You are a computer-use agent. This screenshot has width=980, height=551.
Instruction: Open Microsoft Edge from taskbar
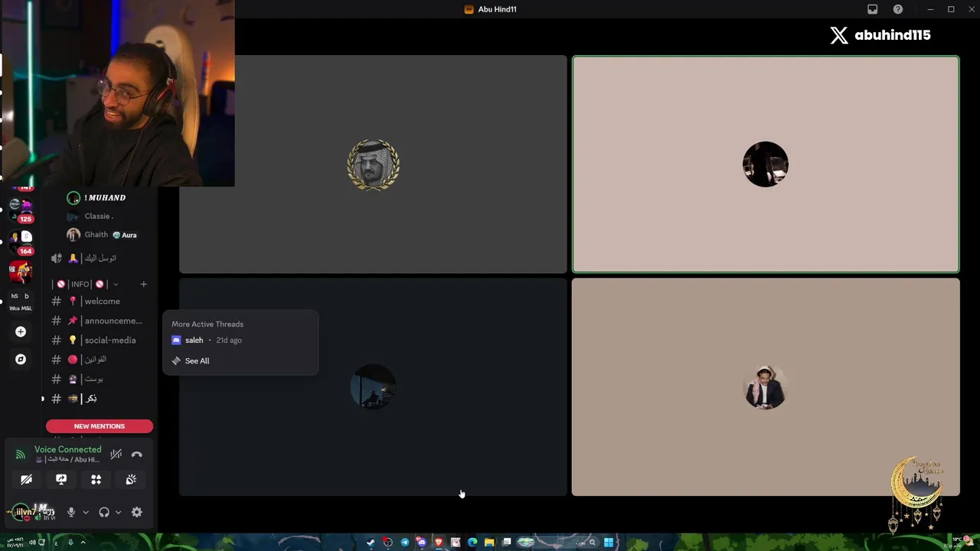point(472,543)
